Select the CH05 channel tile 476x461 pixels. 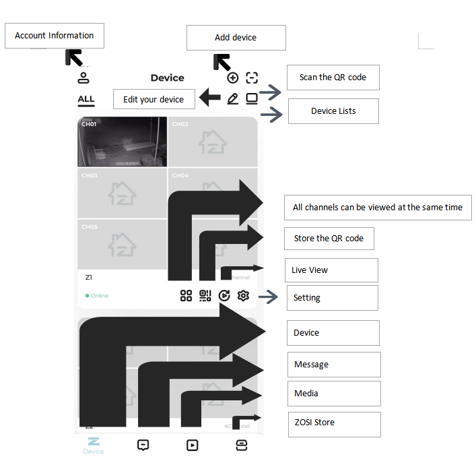coord(122,245)
